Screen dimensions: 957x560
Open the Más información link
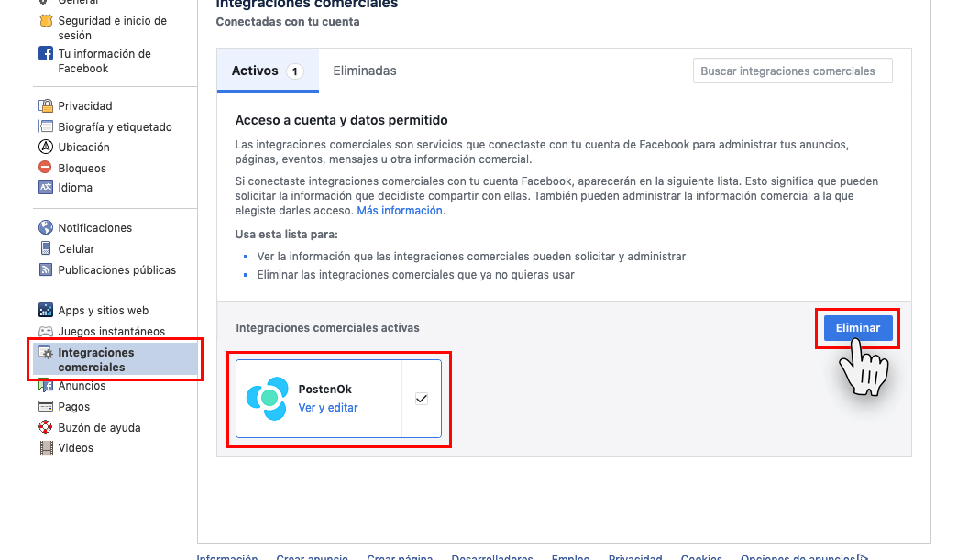tap(400, 211)
